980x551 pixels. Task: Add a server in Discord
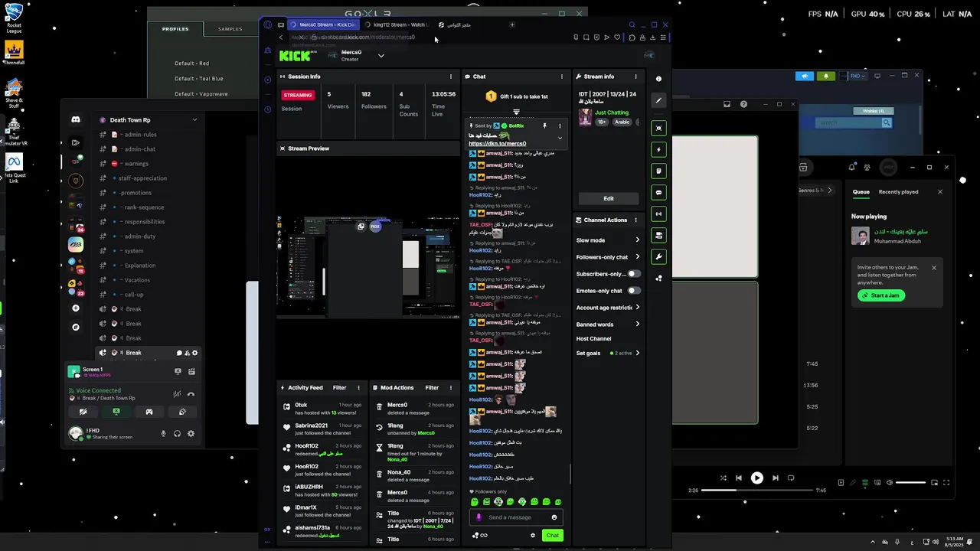click(x=75, y=308)
